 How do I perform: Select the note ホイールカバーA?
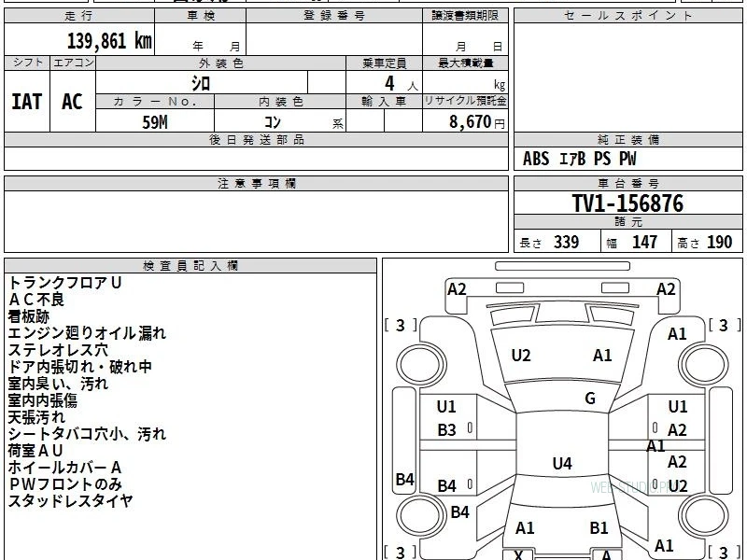pyautogui.click(x=64, y=468)
